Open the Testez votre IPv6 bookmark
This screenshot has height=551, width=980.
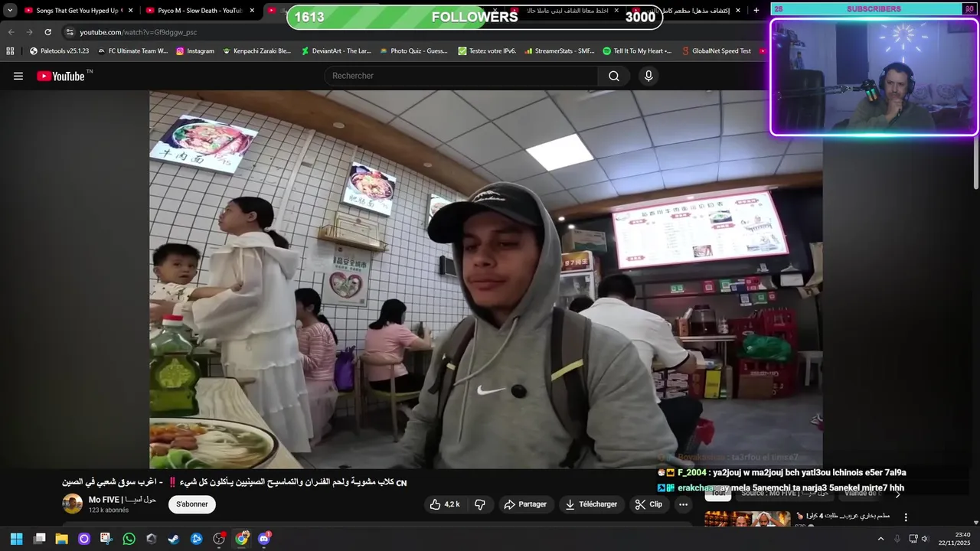[487, 51]
